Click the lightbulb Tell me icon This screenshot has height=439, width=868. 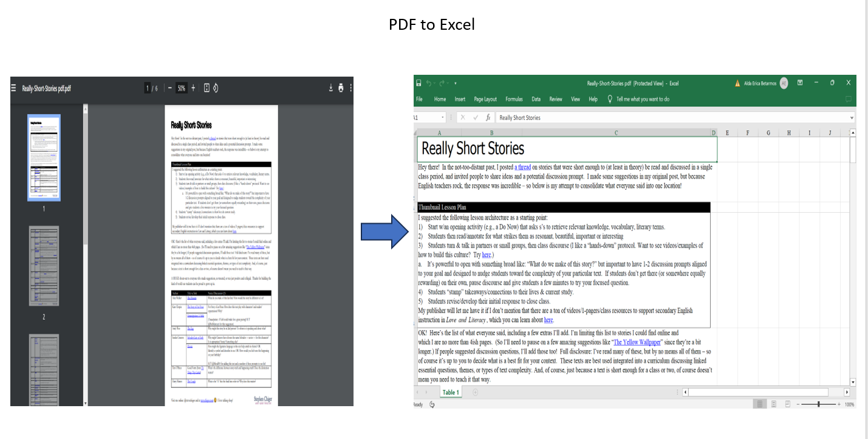[x=609, y=99]
